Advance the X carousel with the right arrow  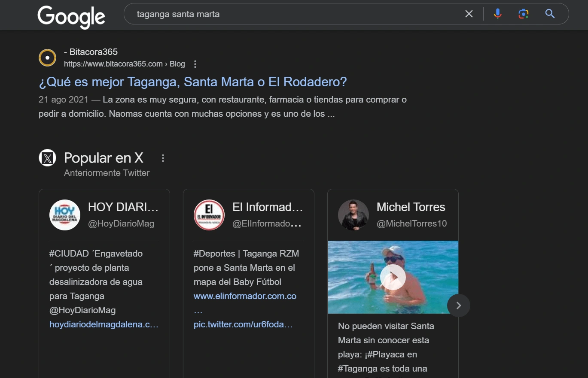tap(459, 305)
